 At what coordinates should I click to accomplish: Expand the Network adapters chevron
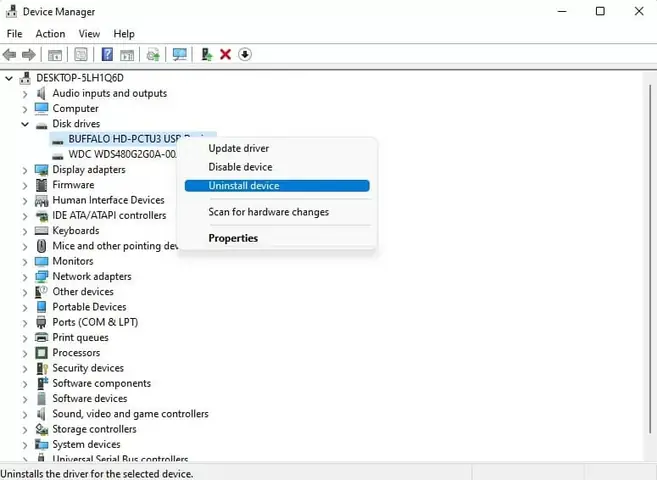pos(25,277)
